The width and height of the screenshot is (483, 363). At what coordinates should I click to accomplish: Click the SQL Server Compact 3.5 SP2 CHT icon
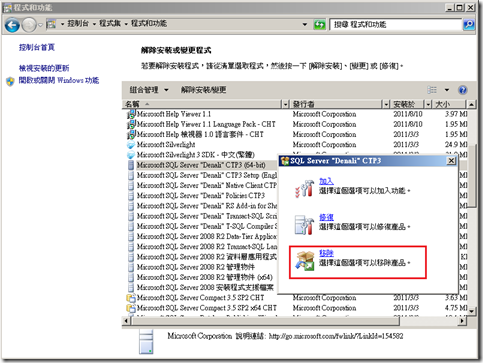click(x=131, y=298)
